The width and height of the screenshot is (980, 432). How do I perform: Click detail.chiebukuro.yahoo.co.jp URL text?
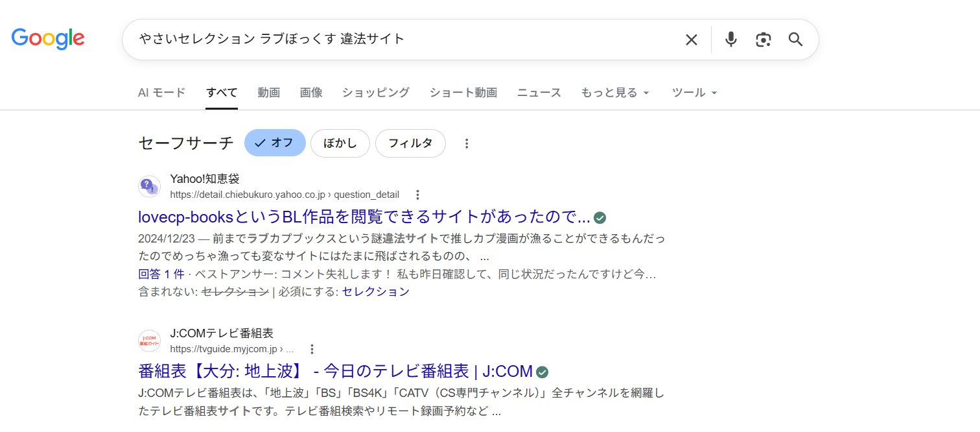coord(285,195)
